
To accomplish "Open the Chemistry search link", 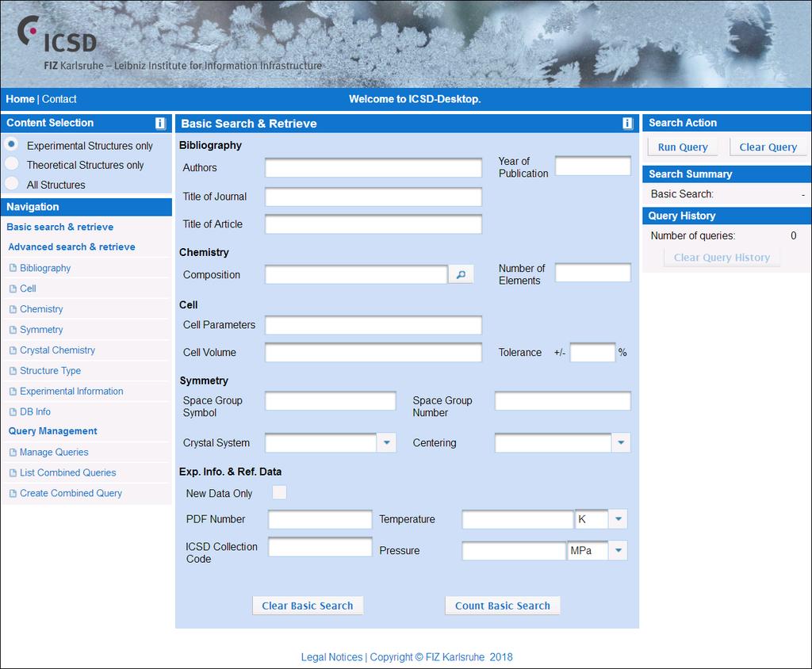I will click(41, 309).
